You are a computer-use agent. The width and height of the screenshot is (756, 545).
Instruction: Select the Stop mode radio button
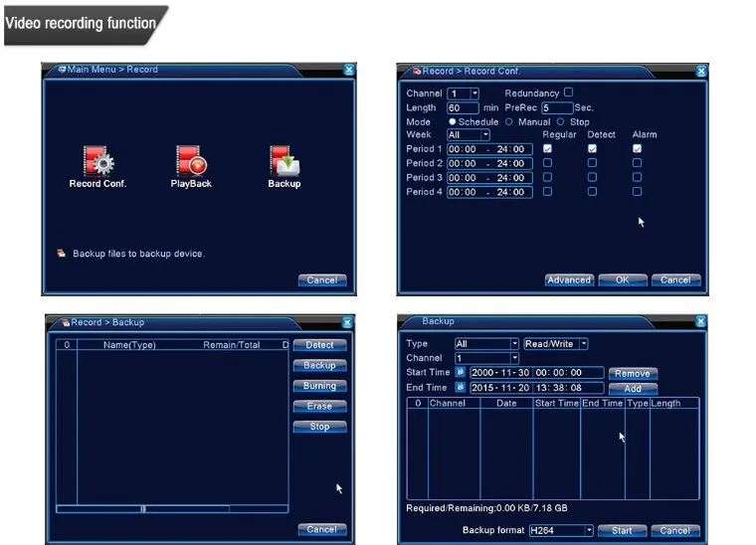click(x=560, y=122)
